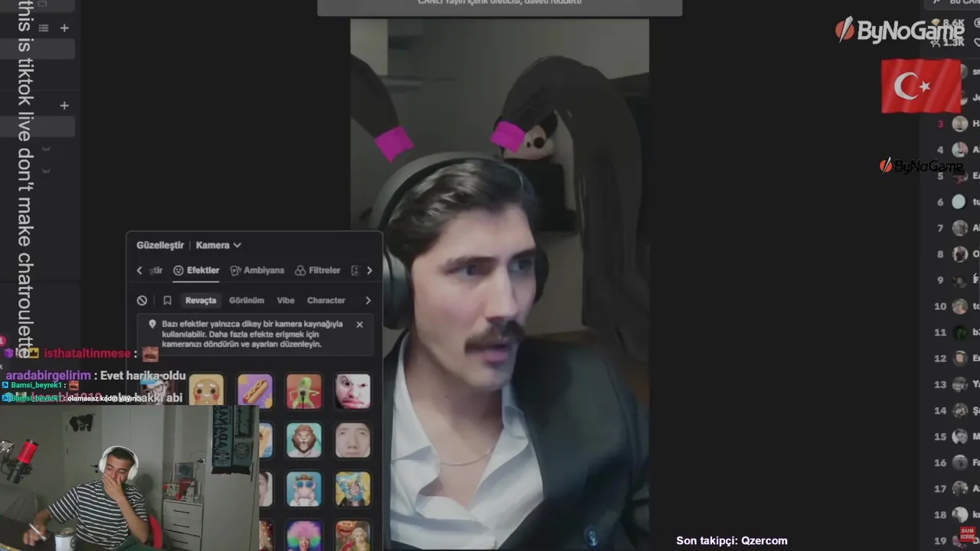Open the rank 7 viewer avatar
Image resolution: width=980 pixels, height=551 pixels.
pyautogui.click(x=959, y=228)
